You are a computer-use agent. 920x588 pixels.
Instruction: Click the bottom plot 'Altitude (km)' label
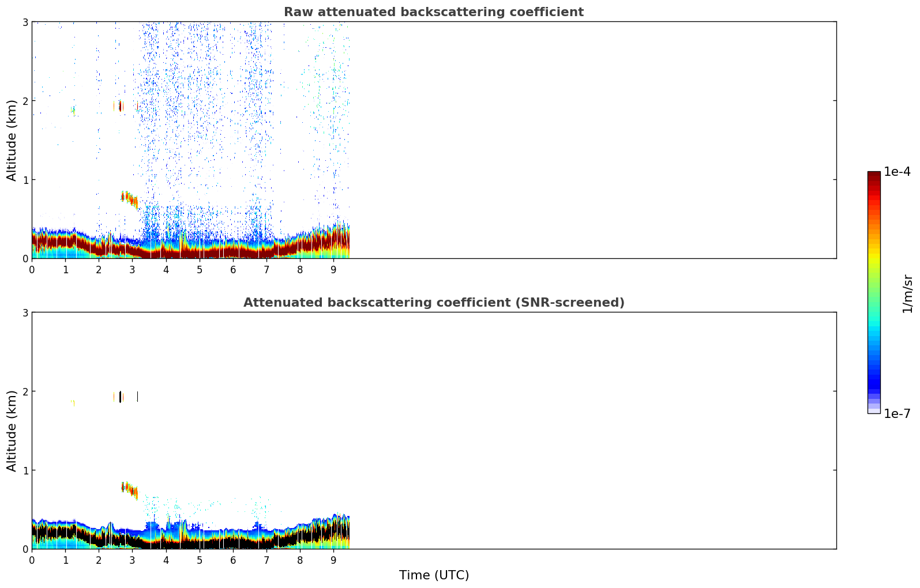pos(12,431)
